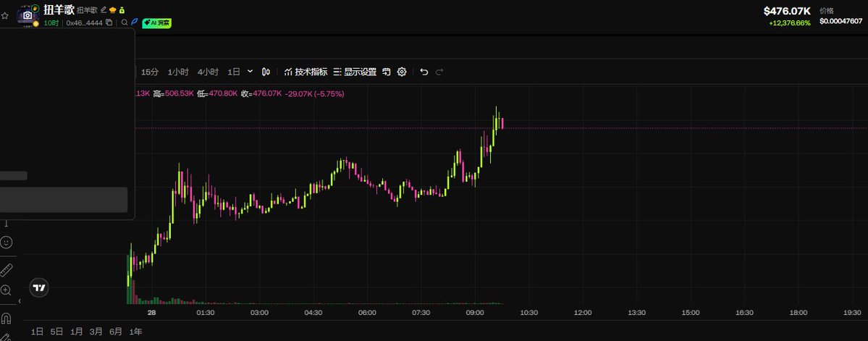868x341 pixels.
Task: Open candlestick chart style selector
Action: tap(266, 72)
